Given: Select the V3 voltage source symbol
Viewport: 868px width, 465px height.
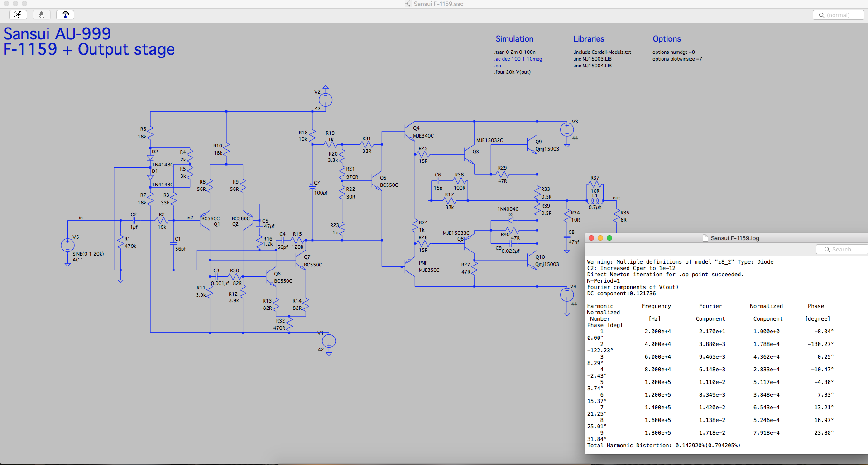Looking at the screenshot, I should pyautogui.click(x=567, y=130).
